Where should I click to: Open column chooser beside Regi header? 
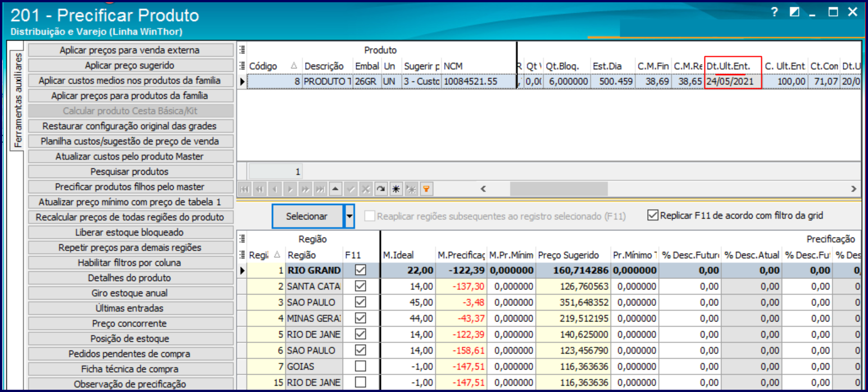pos(242,255)
